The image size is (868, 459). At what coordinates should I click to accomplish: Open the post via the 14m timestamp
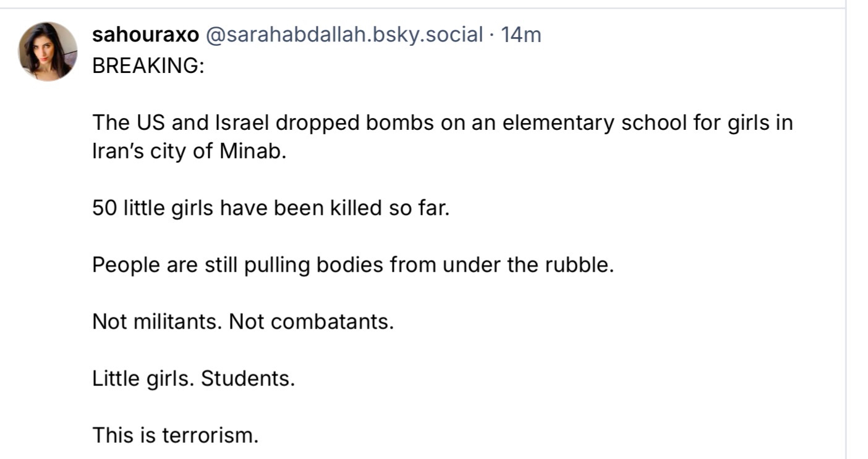coord(521,35)
